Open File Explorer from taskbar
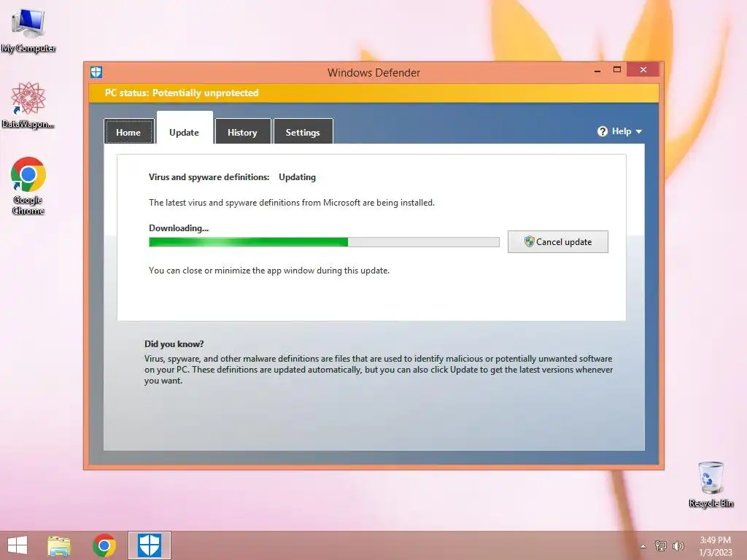Image resolution: width=747 pixels, height=560 pixels. [x=58, y=545]
